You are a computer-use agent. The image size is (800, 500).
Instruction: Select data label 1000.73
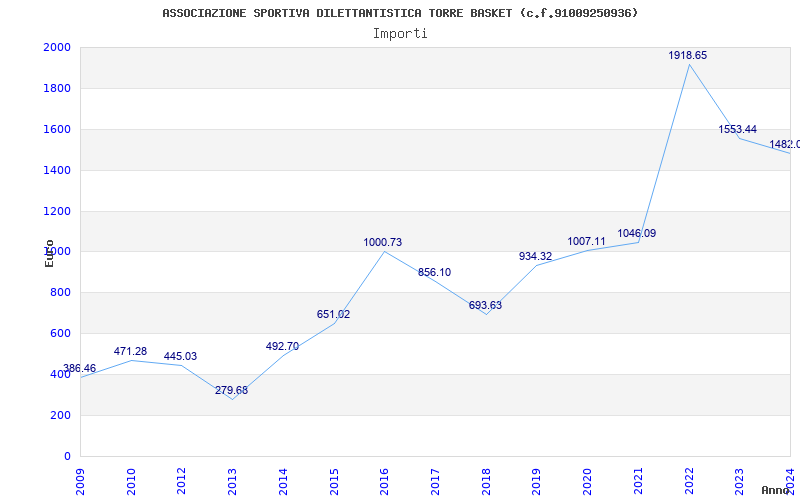pyautogui.click(x=383, y=242)
